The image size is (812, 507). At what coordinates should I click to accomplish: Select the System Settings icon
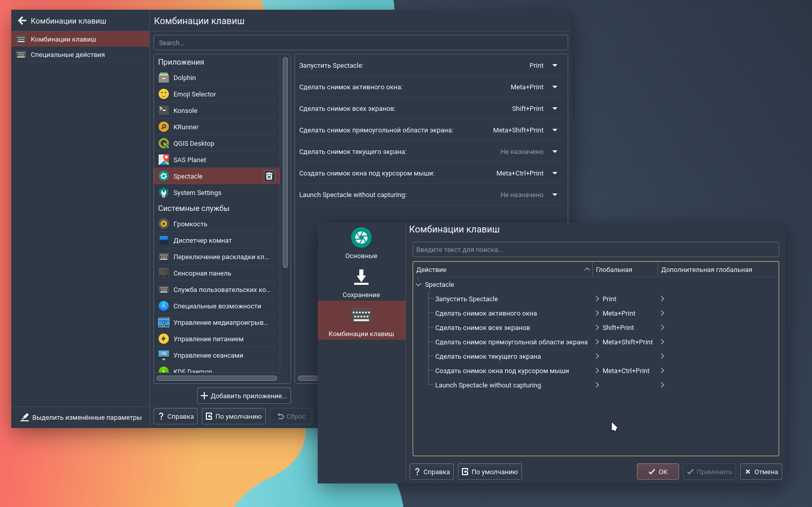pos(164,192)
